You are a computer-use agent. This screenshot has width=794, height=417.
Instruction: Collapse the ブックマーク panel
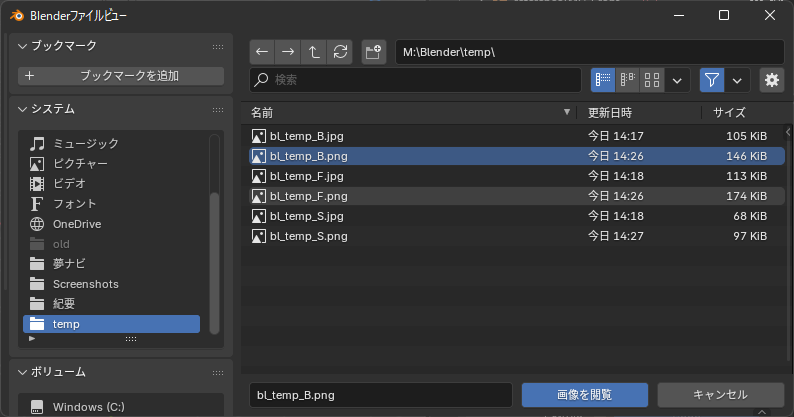(22, 46)
